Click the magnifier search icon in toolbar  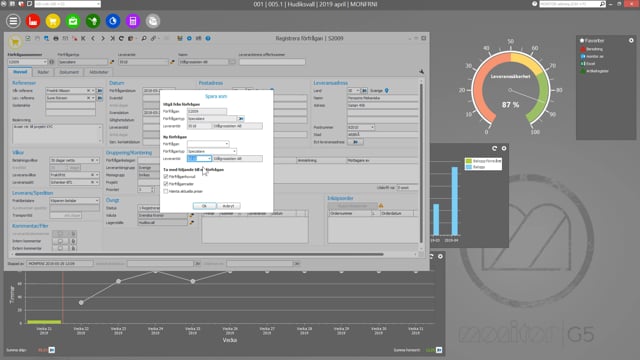[x=144, y=38]
